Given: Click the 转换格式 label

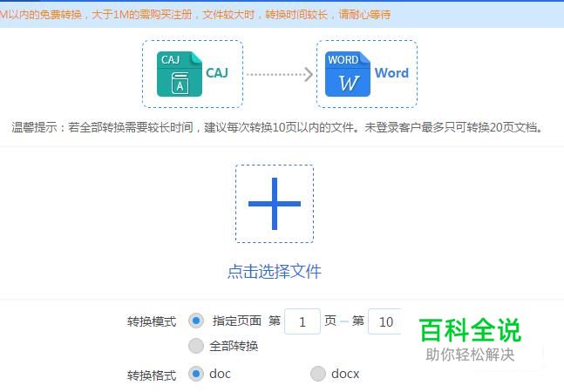Looking at the screenshot, I should tap(152, 375).
